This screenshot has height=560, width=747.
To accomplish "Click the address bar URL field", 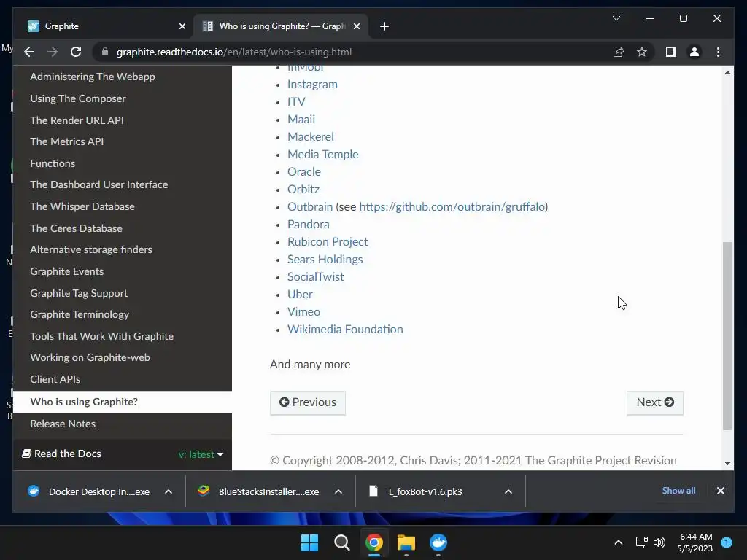I will click(352, 52).
